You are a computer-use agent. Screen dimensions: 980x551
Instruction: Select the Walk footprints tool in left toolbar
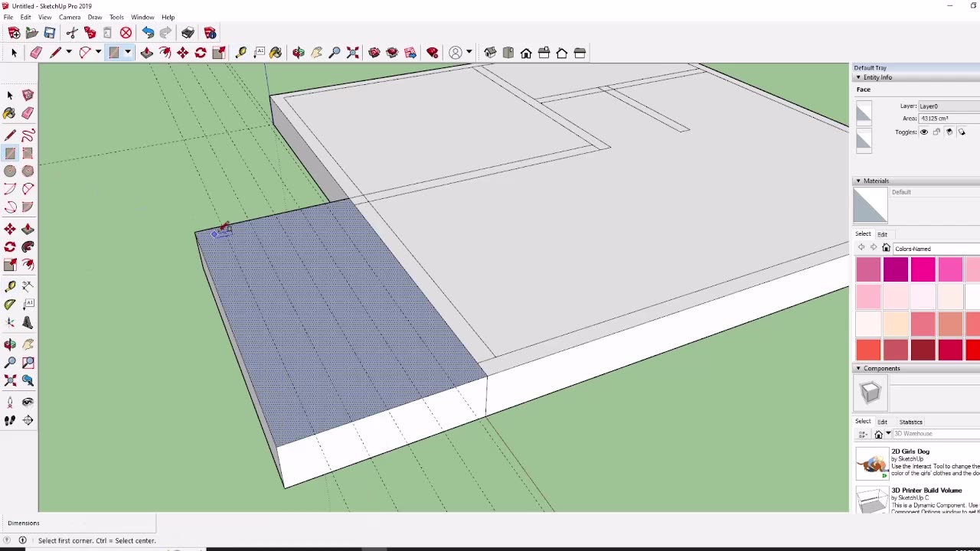click(x=10, y=420)
